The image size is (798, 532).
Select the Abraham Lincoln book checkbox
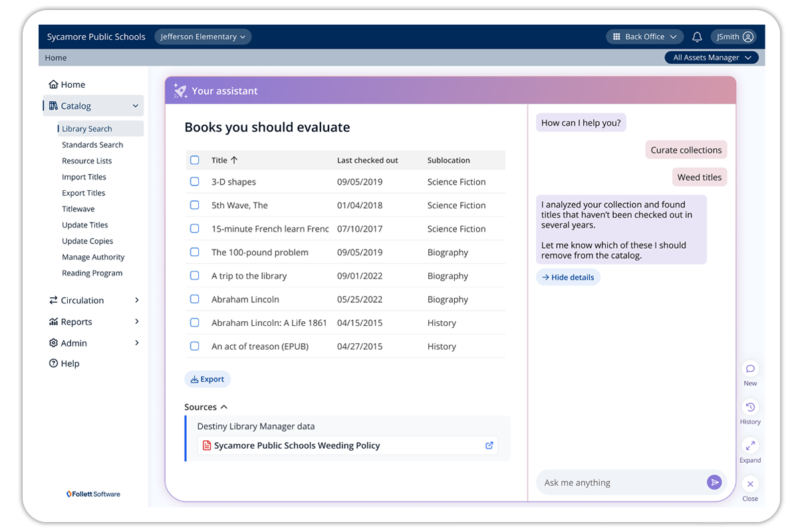195,299
